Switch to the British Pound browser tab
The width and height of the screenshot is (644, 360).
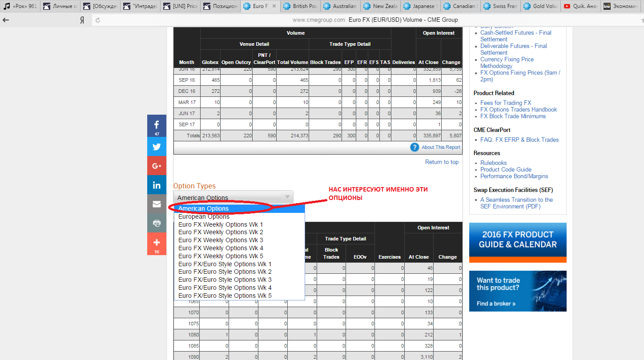click(300, 6)
